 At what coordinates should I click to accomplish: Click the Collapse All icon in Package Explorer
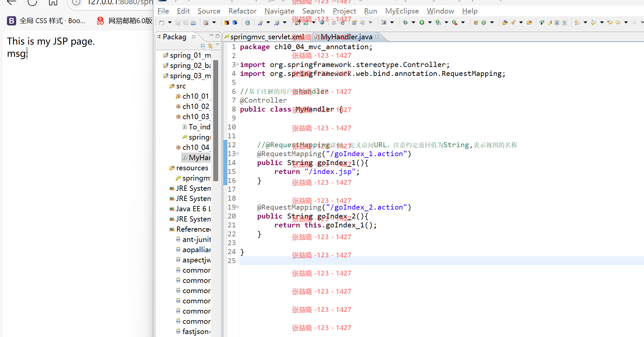coord(203,46)
